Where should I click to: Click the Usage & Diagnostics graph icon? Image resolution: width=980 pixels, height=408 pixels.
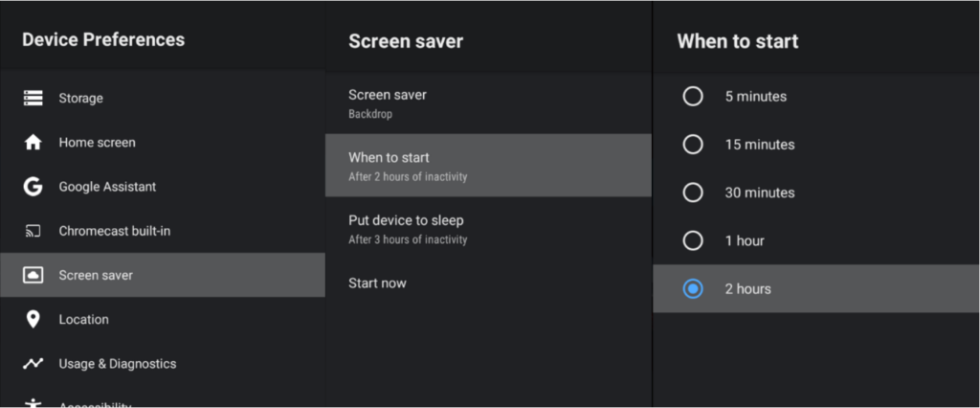pos(33,364)
